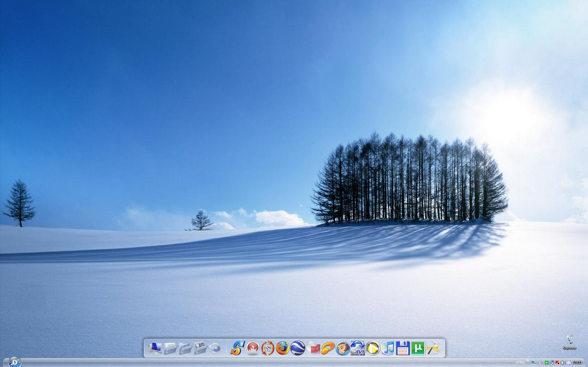
Task: Open the blue floppy disk icon
Action: click(403, 348)
